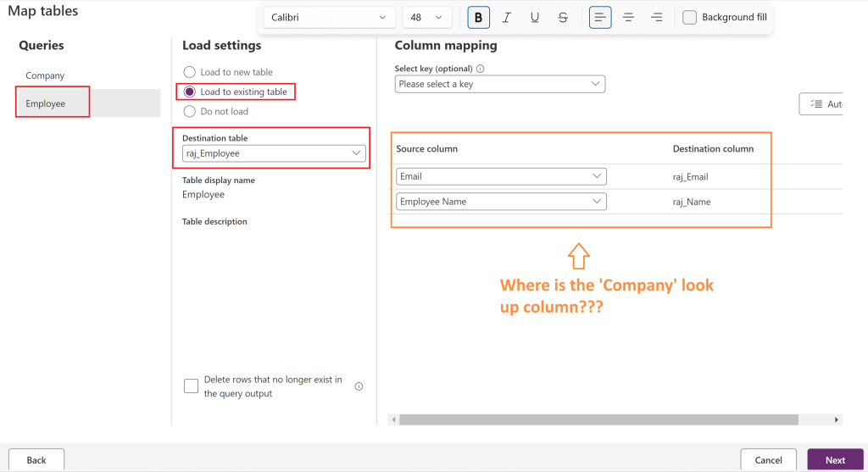Viewport: 868px width, 472px height.
Task: Center align the text
Action: [x=628, y=17]
